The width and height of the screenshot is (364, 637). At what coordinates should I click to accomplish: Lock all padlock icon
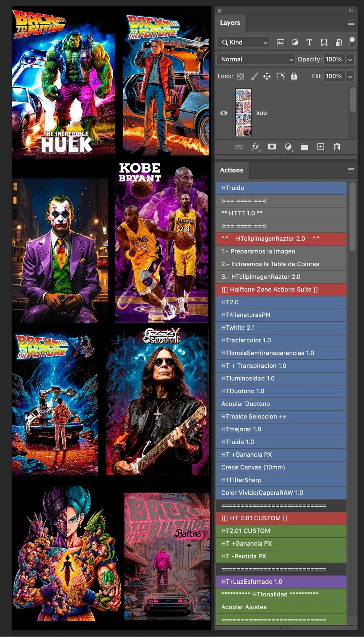[x=294, y=76]
